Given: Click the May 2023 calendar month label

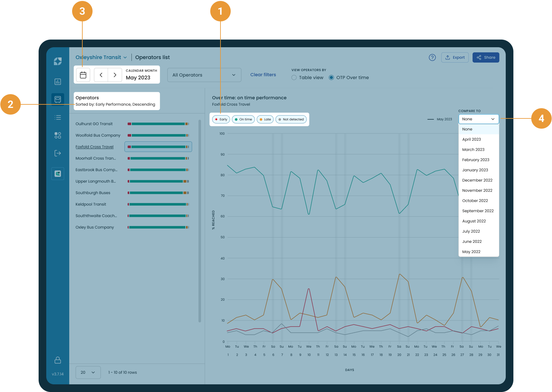Looking at the screenshot, I should click(x=138, y=78).
